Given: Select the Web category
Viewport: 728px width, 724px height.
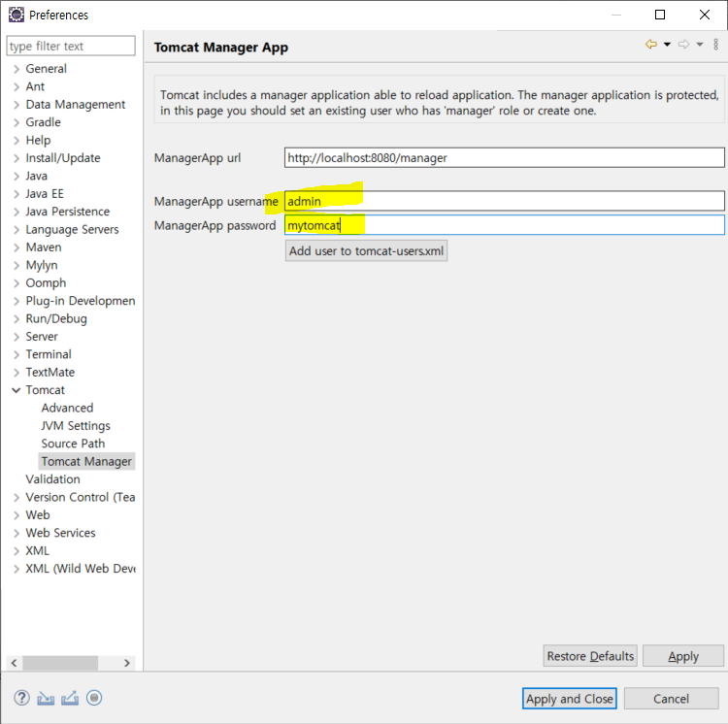Looking at the screenshot, I should [x=38, y=515].
